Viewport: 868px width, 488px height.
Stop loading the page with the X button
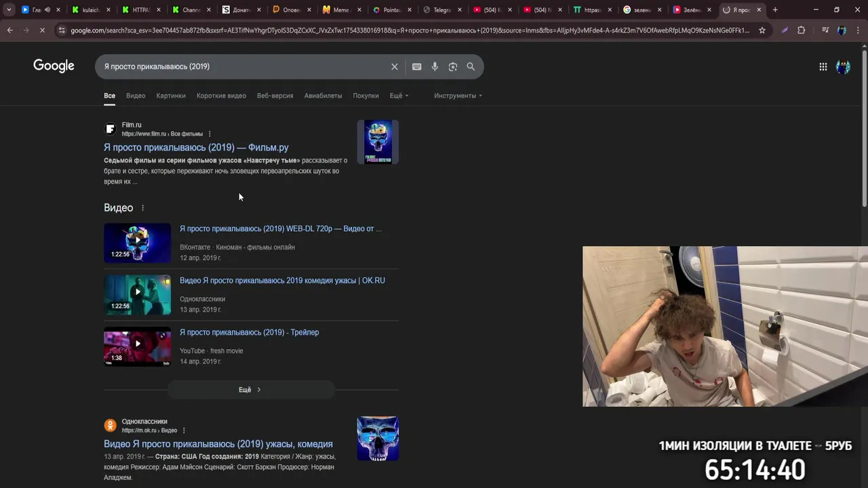(x=42, y=30)
